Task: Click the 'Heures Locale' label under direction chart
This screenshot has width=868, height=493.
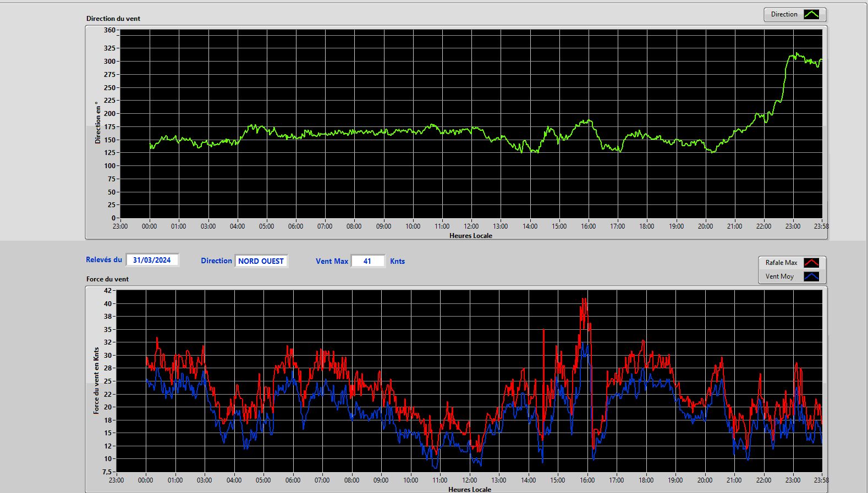Action: [x=471, y=235]
